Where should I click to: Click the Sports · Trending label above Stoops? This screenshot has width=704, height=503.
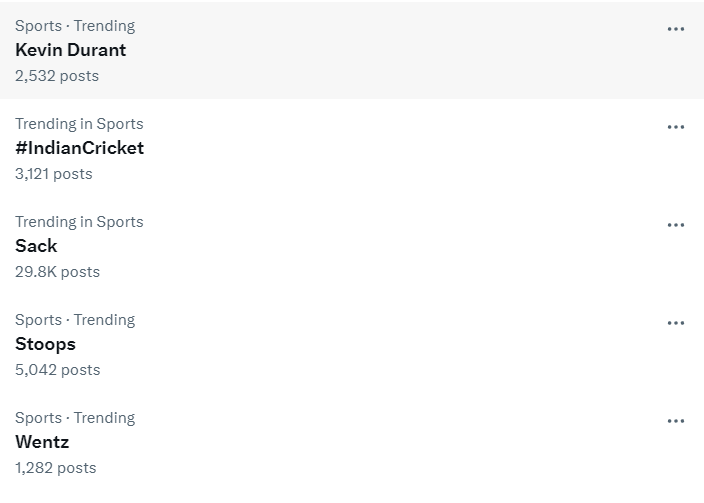(75, 320)
